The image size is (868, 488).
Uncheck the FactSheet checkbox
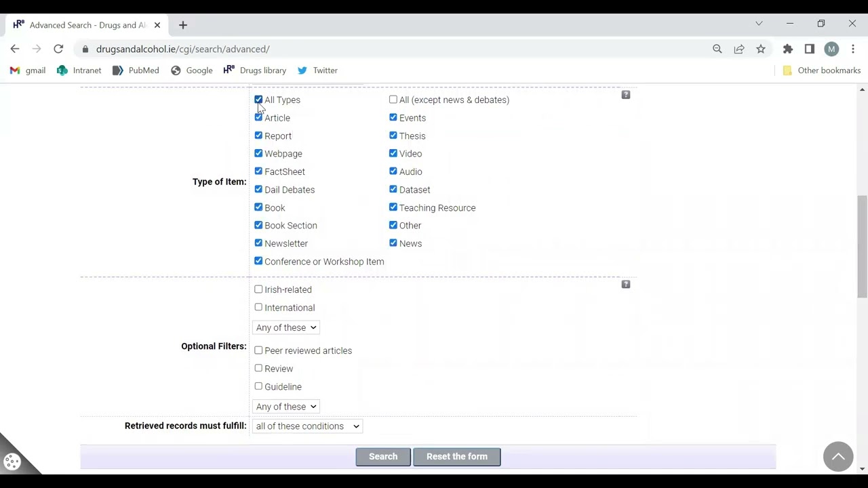[258, 171]
